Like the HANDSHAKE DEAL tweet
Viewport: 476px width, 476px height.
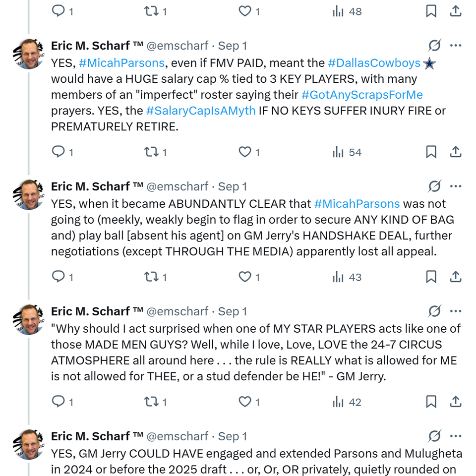coord(245,277)
